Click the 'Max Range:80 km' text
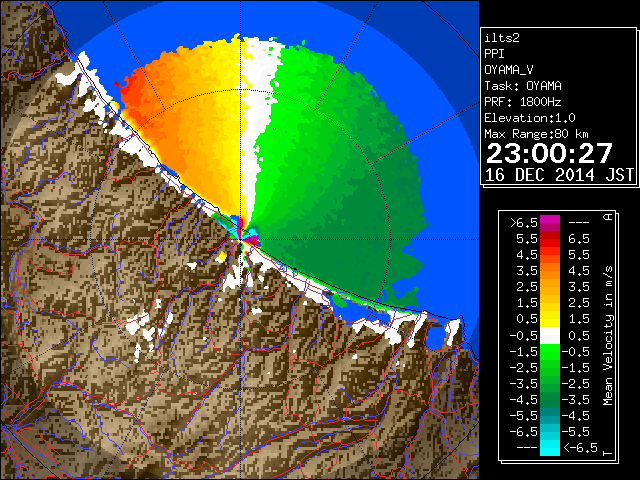Image resolution: width=640 pixels, height=480 pixels. click(x=537, y=134)
